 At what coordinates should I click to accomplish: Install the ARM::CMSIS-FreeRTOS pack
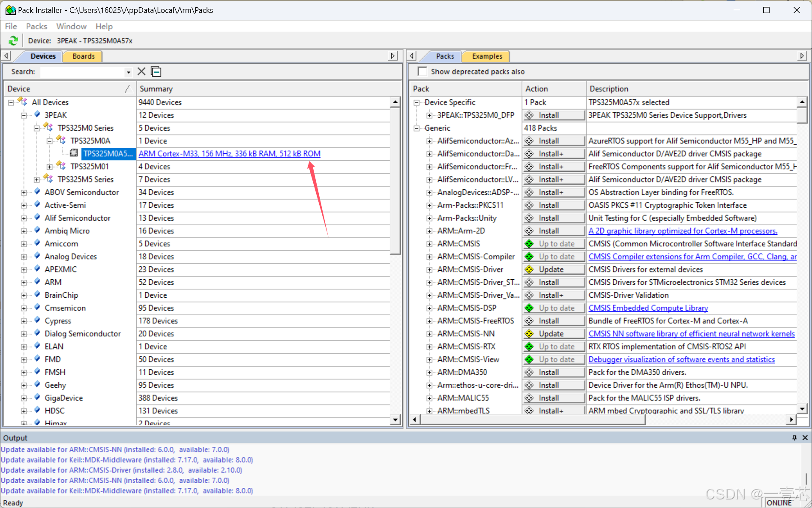tap(554, 321)
